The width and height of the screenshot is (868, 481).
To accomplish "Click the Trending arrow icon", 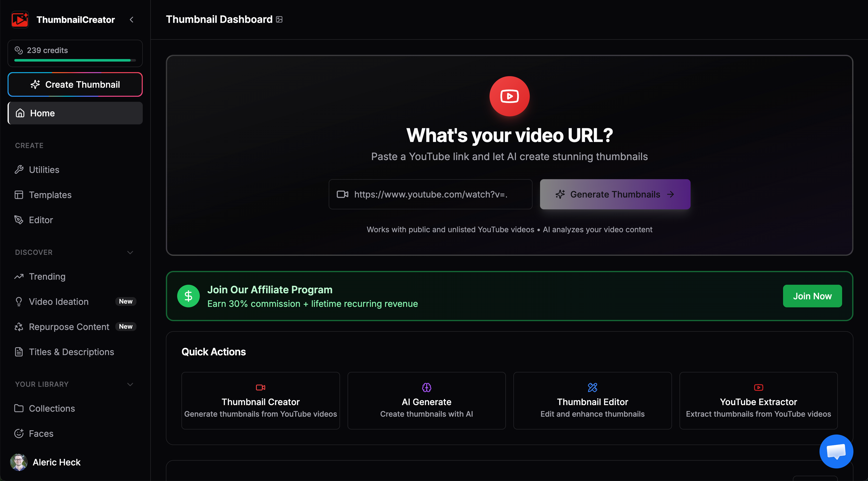I will point(19,277).
